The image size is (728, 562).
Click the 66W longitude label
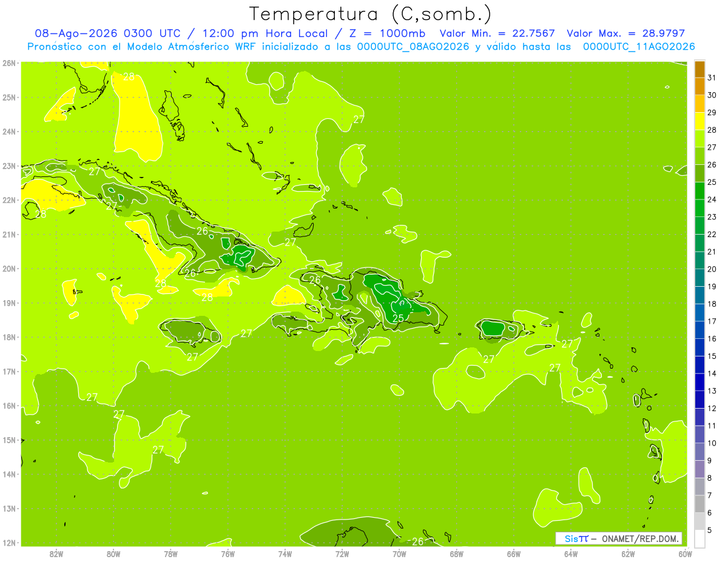(x=513, y=554)
